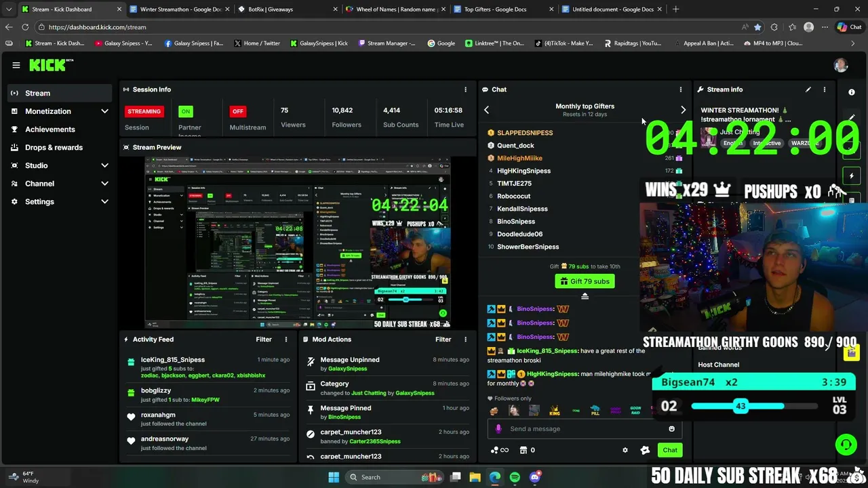Open the Mod Actions Filter dropdown
Viewport: 868px width, 488px height.
[443, 340]
